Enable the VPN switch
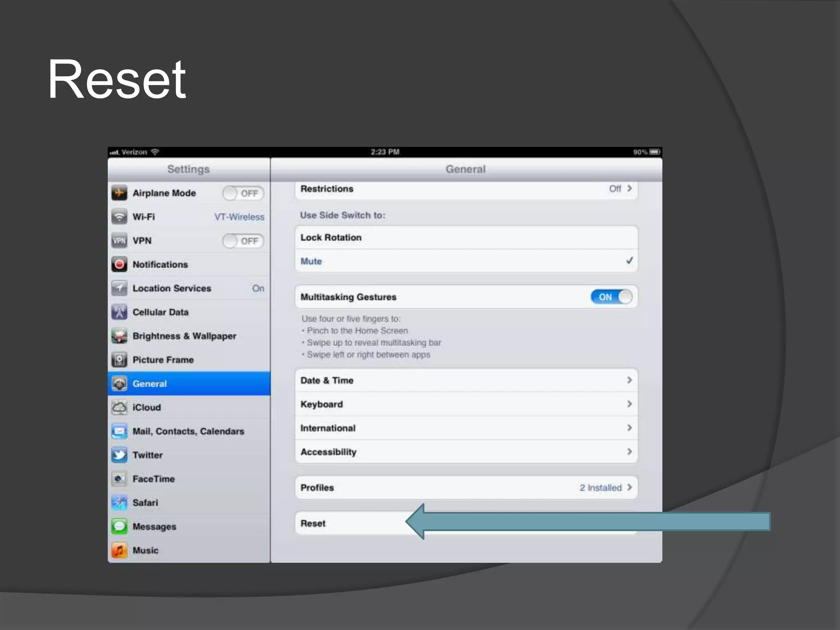 click(x=243, y=241)
